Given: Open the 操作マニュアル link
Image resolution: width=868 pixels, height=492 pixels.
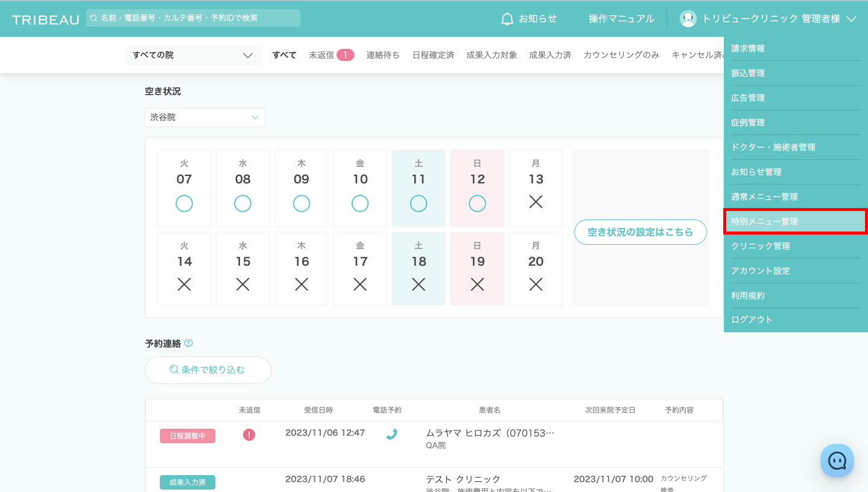Looking at the screenshot, I should pos(621,19).
